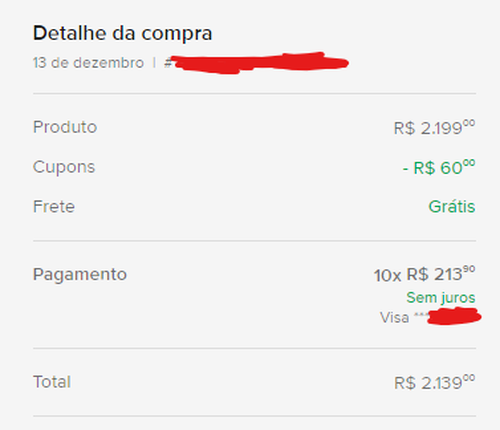This screenshot has width=500, height=430.
Task: Click the green 'Grátis' shipping value
Action: 452,206
